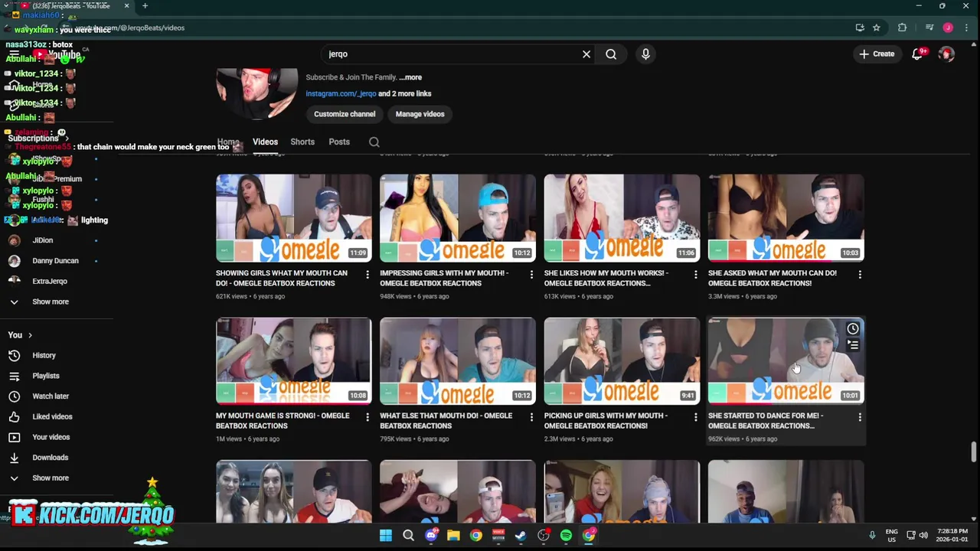
Task: Open options for 'SHE ASKED WHAT MY MOUTH CAN DO' video
Action: point(860,274)
